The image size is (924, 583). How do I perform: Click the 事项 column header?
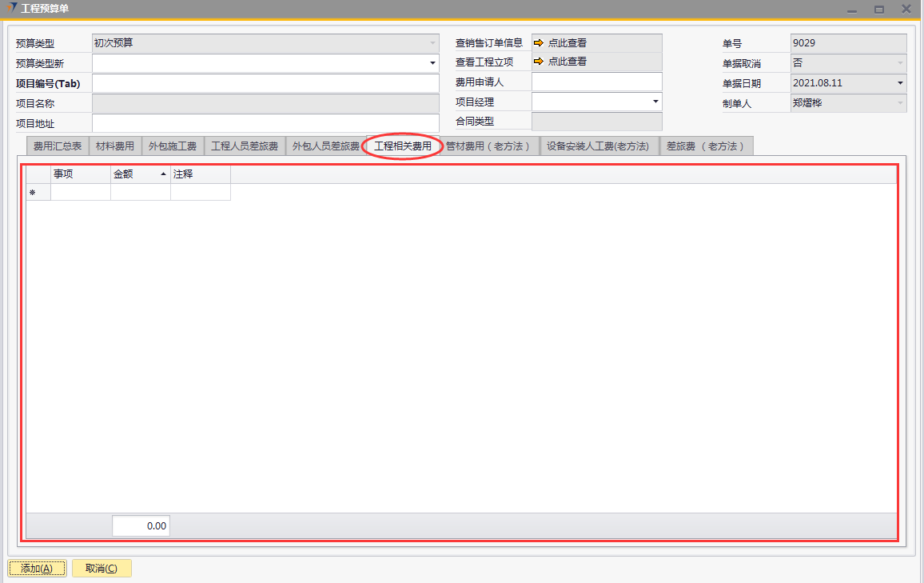coord(80,174)
